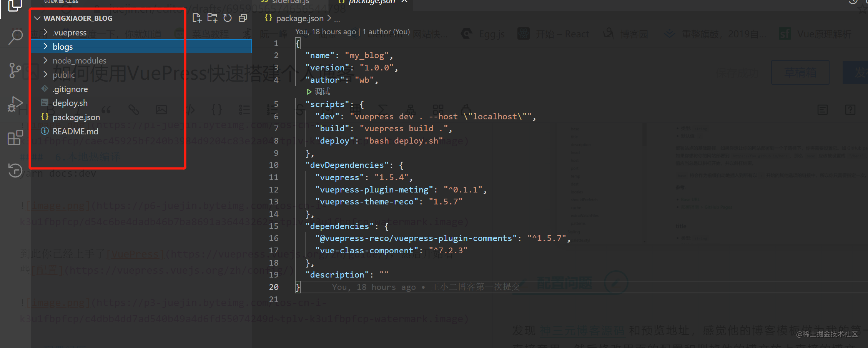Click the WANGXIAOER_BLOG section title

78,18
